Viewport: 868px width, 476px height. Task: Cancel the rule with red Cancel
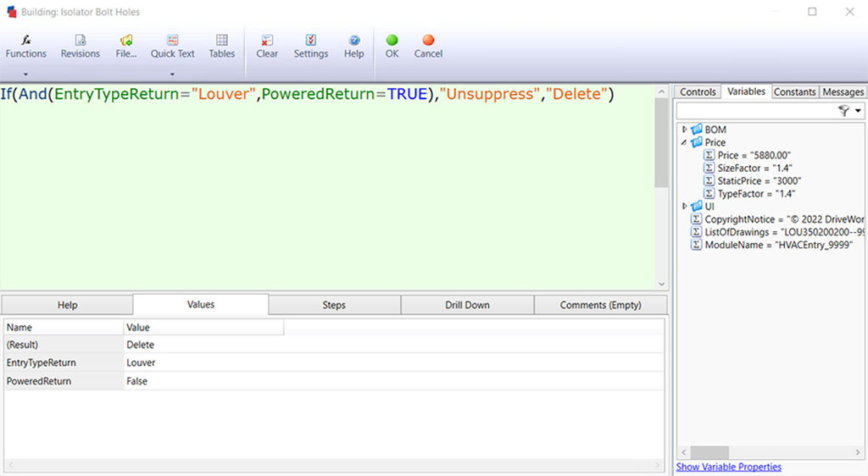[428, 47]
